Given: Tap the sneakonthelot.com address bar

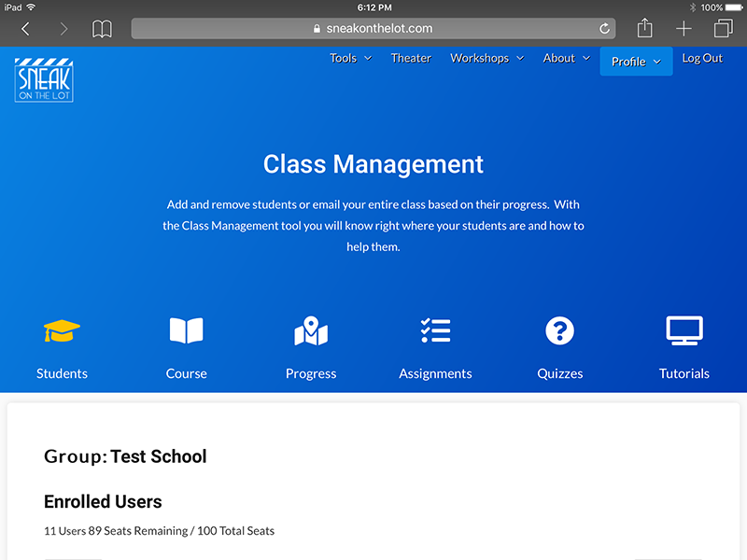Looking at the screenshot, I should click(373, 29).
